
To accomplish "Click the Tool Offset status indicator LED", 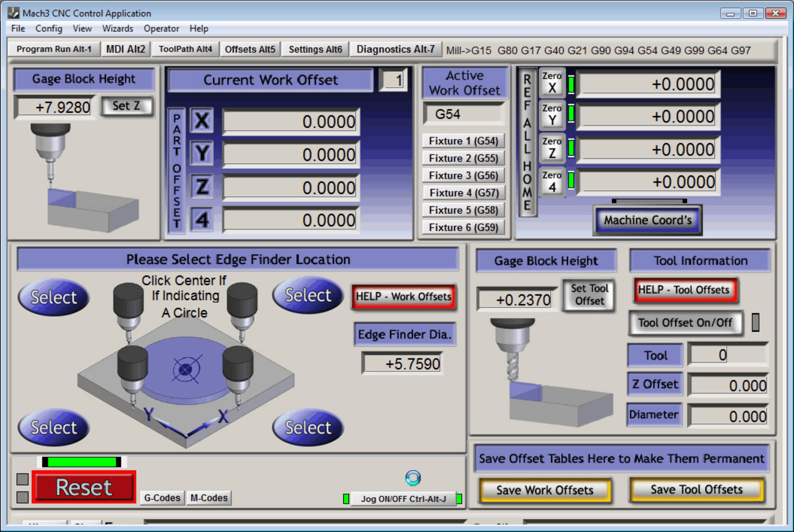I will pos(756,322).
